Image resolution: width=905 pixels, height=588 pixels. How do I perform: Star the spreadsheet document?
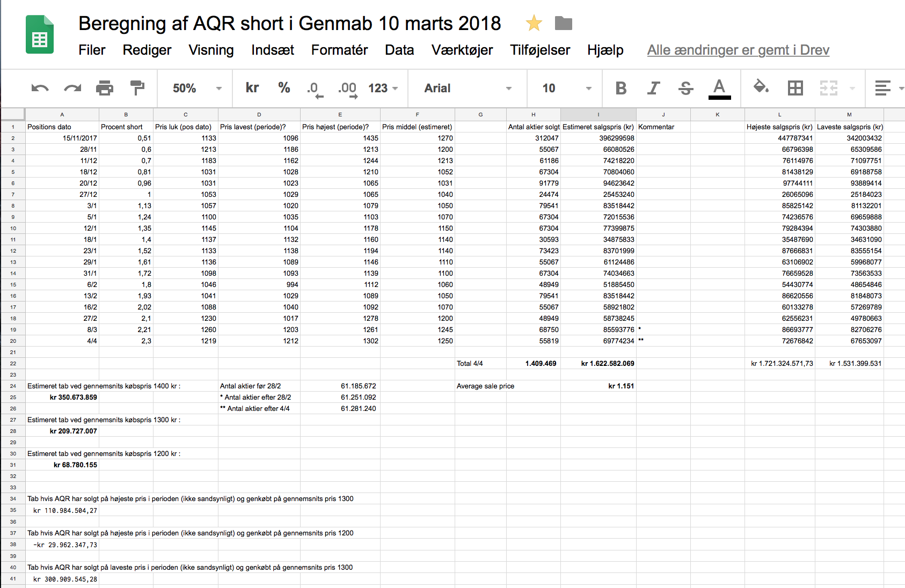pos(534,23)
